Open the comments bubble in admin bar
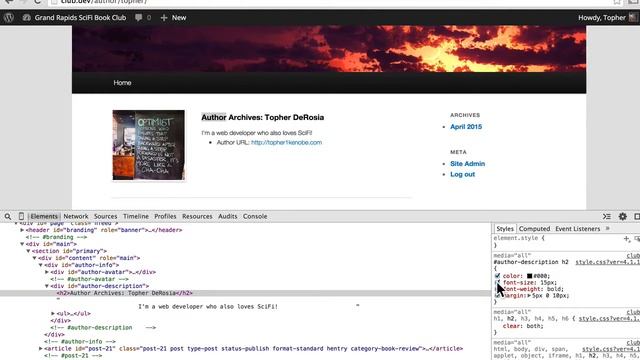640x360 pixels. 142,18
